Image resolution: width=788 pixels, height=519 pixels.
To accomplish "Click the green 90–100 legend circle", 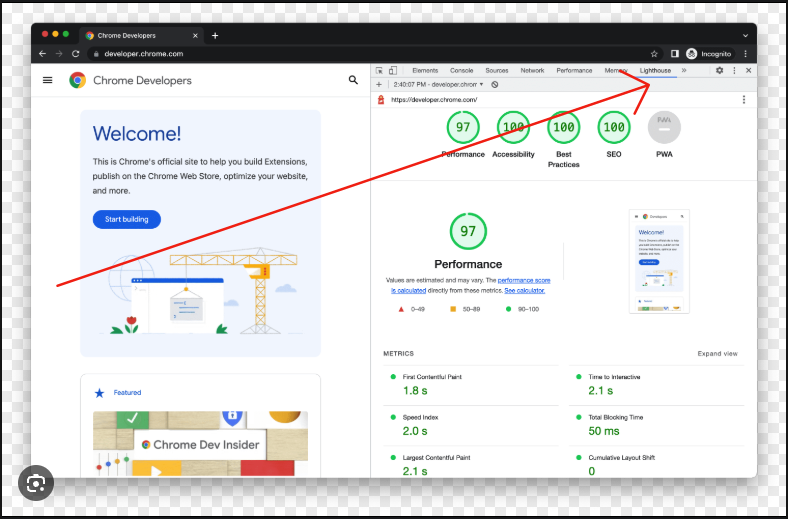I will point(508,309).
